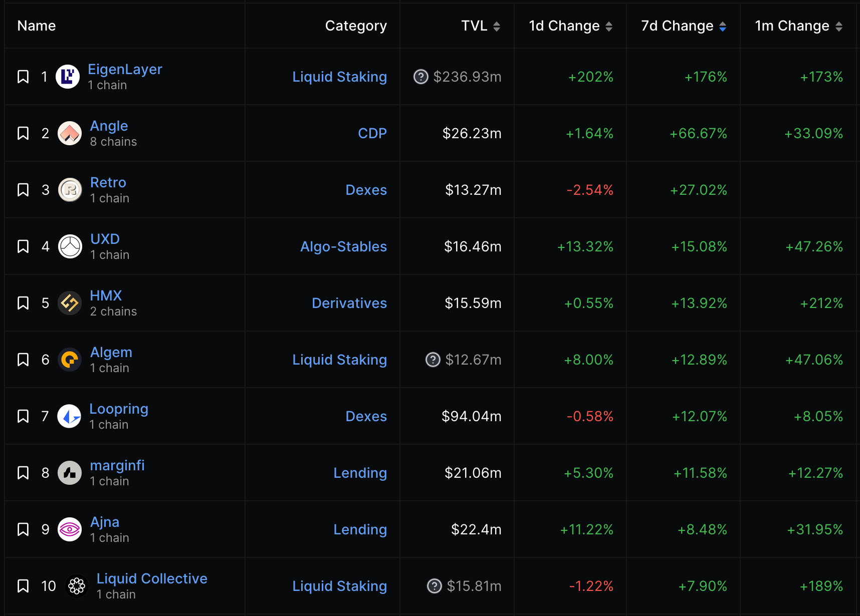Open the HMX protocol page
This screenshot has width=860, height=616.
pyautogui.click(x=106, y=295)
